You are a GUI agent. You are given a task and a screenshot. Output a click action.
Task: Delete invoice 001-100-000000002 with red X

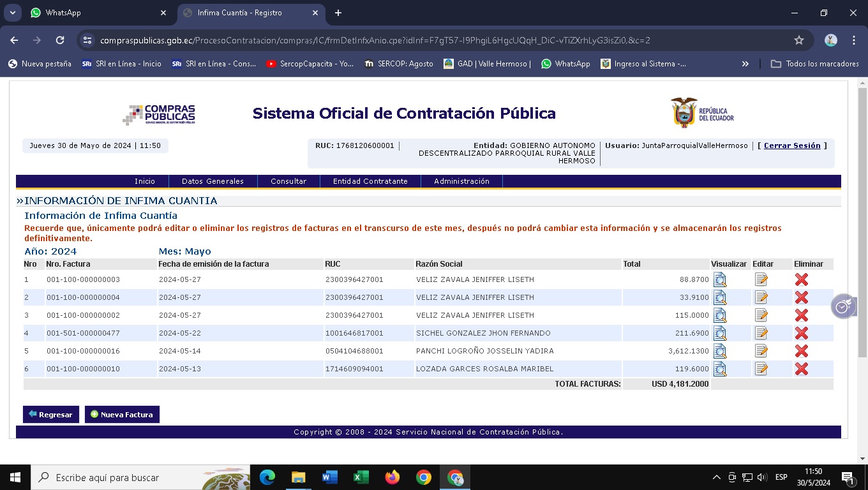801,315
